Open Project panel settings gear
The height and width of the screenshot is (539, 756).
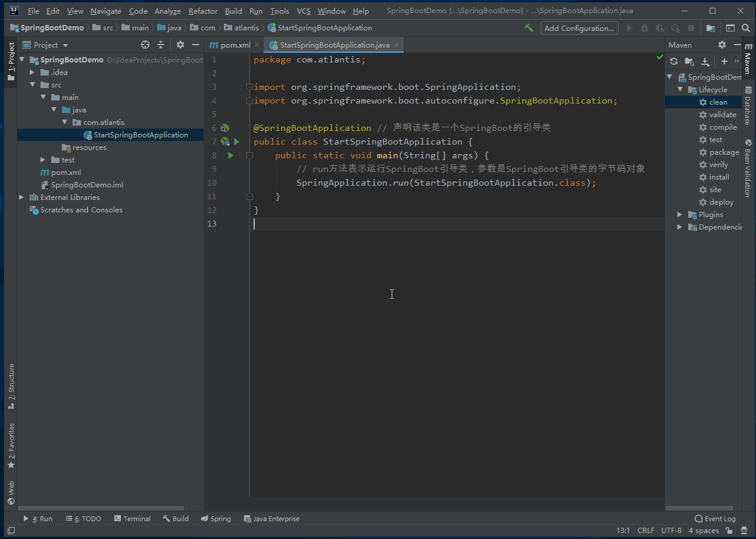pos(180,45)
